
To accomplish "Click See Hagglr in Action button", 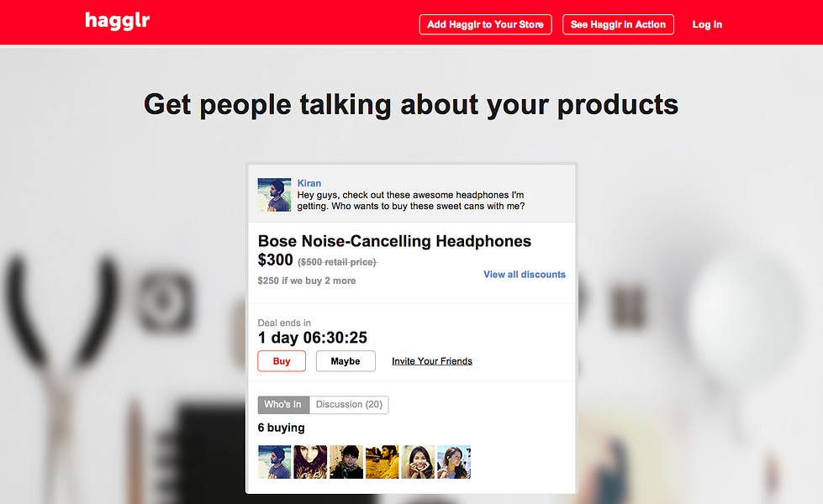I will coord(618,24).
